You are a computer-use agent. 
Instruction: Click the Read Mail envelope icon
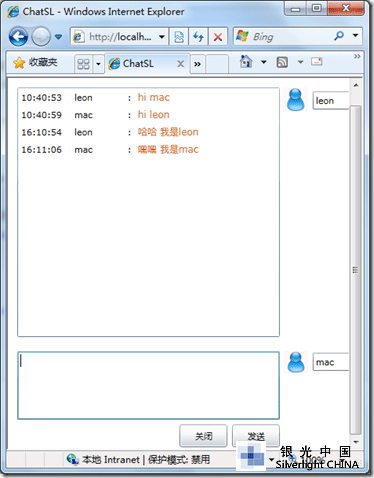pos(316,62)
